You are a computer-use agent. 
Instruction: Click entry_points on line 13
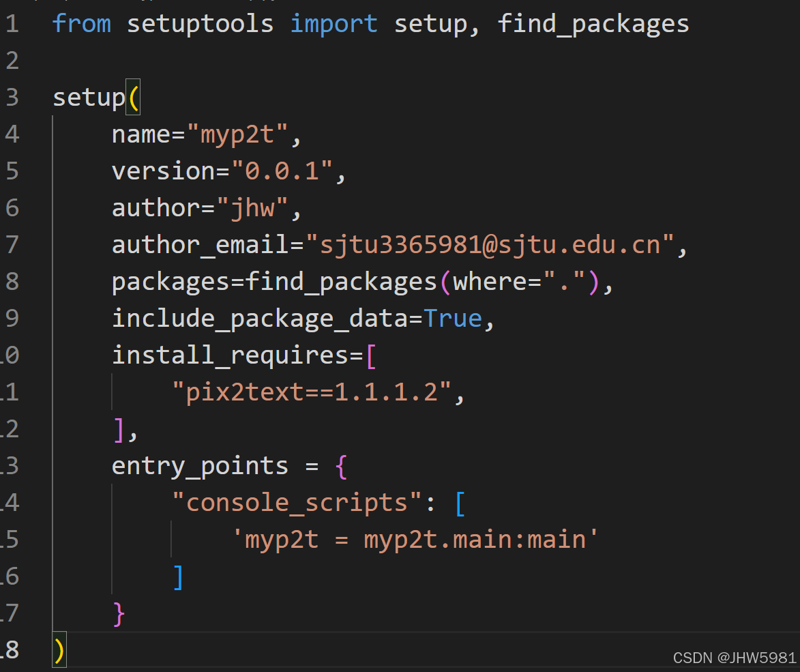tap(199, 465)
